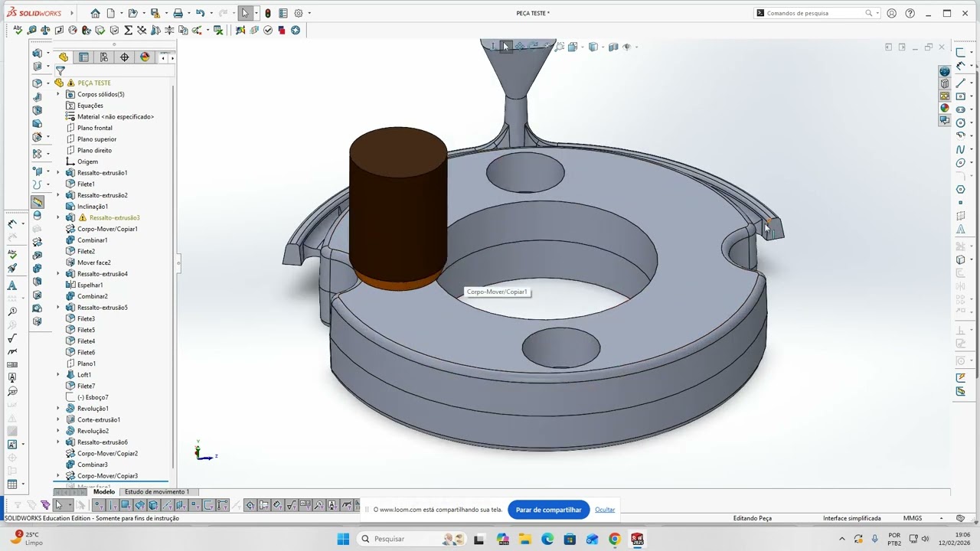This screenshot has width=980, height=551.
Task: Click the Rebuild traffic-light icon
Action: pyautogui.click(x=268, y=13)
